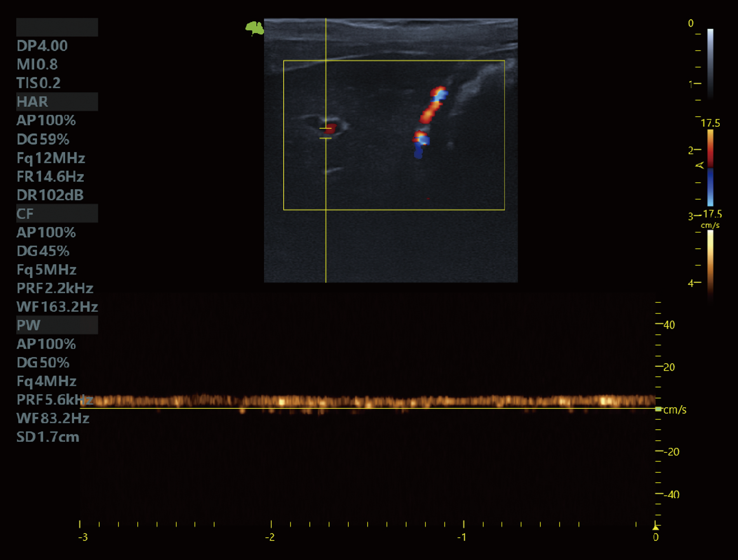Click the 17.5 upper velocity scale label
The image size is (738, 560).
tap(710, 123)
